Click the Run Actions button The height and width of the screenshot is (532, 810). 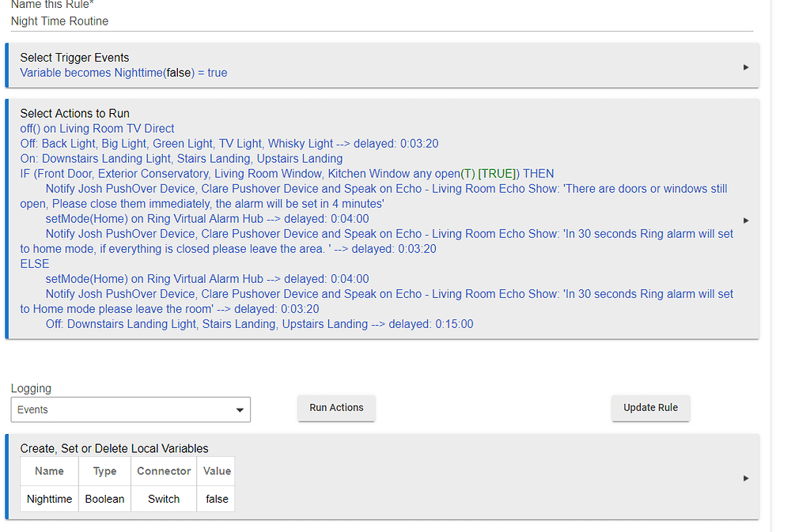[x=336, y=408]
